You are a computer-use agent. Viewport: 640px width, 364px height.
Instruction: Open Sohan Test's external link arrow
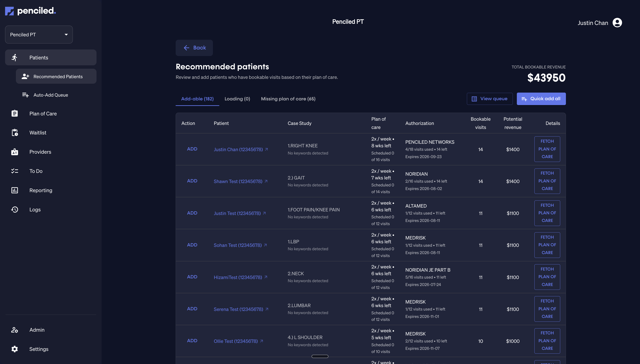tap(265, 245)
